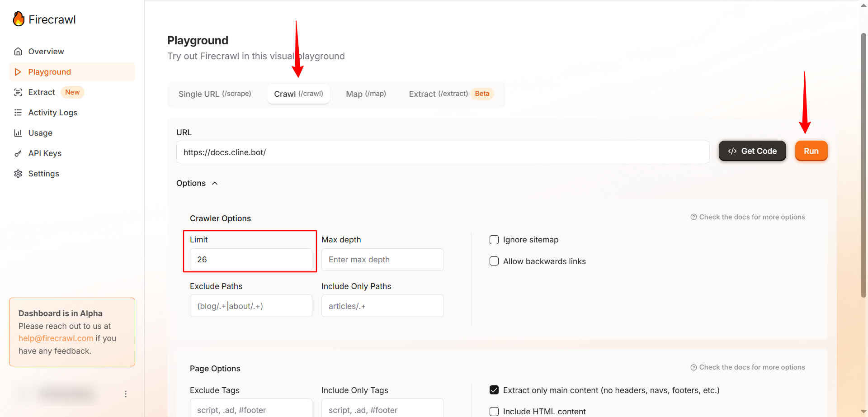
Task: Open Activity Logs in the sidebar
Action: point(72,113)
